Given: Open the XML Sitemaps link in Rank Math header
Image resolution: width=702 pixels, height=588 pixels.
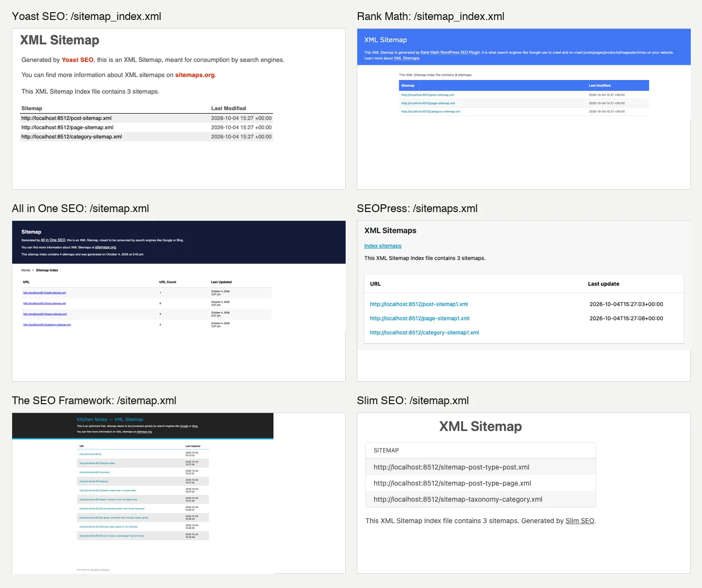Looking at the screenshot, I should click(407, 59).
